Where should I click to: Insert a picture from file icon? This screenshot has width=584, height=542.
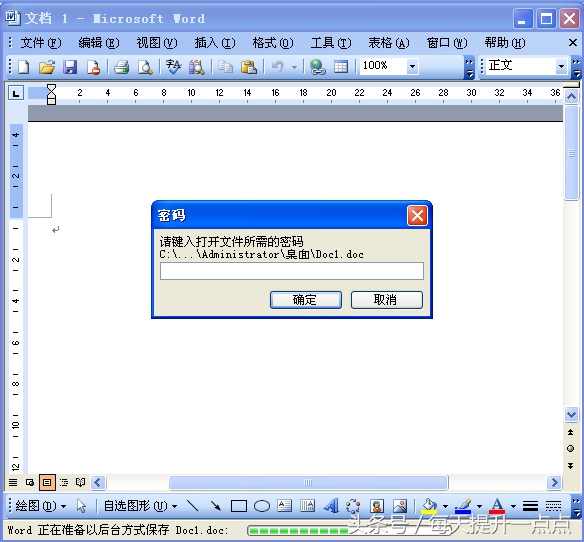click(x=400, y=505)
